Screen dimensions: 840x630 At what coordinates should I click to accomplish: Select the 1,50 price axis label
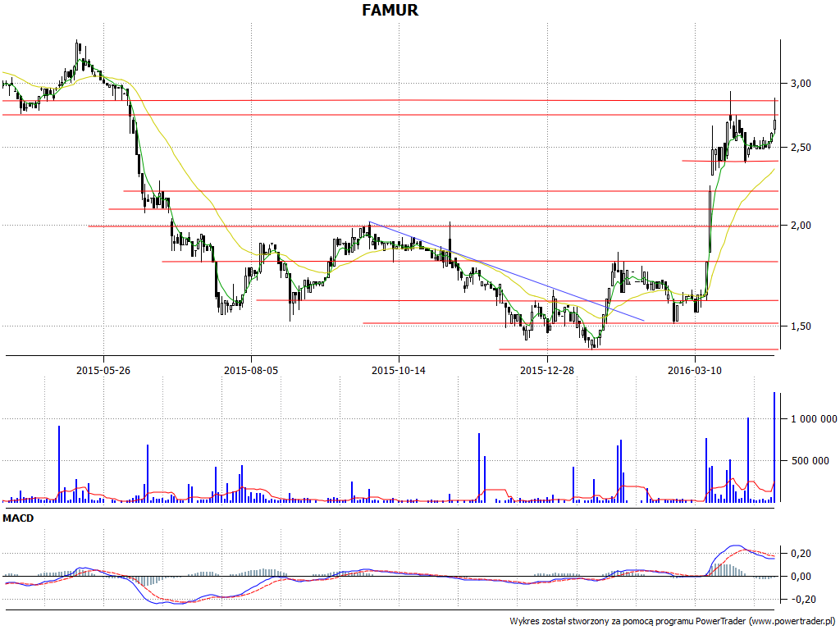[801, 326]
